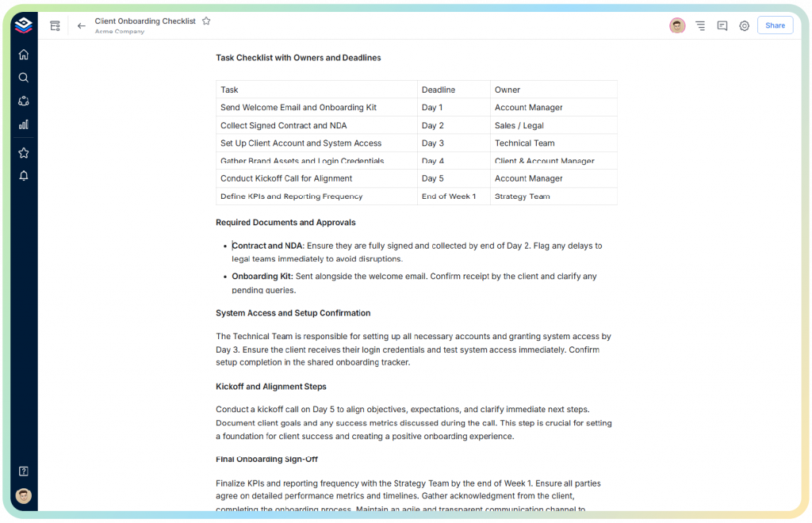The image size is (812, 523).
Task: Click the Task Checklist with Owners and Deadlines heading
Action: coord(298,58)
